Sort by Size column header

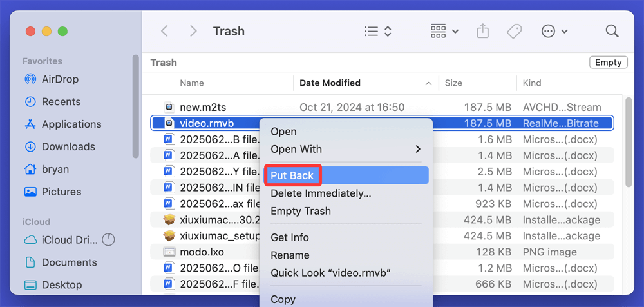pos(453,83)
